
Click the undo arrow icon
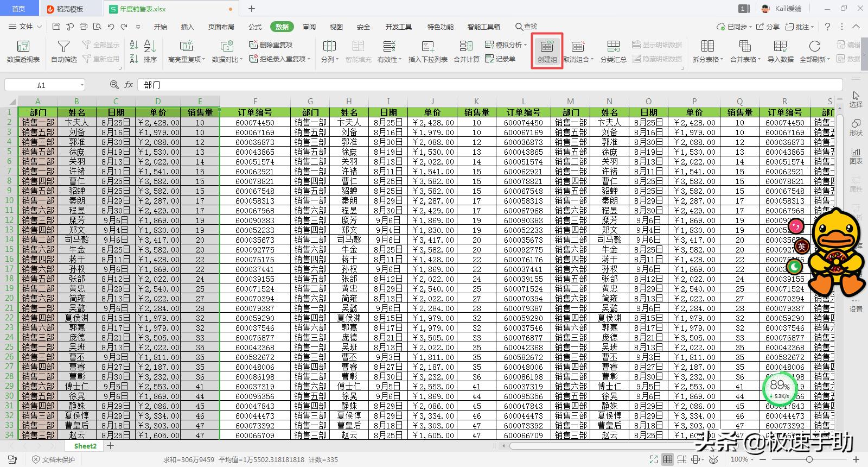(111, 27)
